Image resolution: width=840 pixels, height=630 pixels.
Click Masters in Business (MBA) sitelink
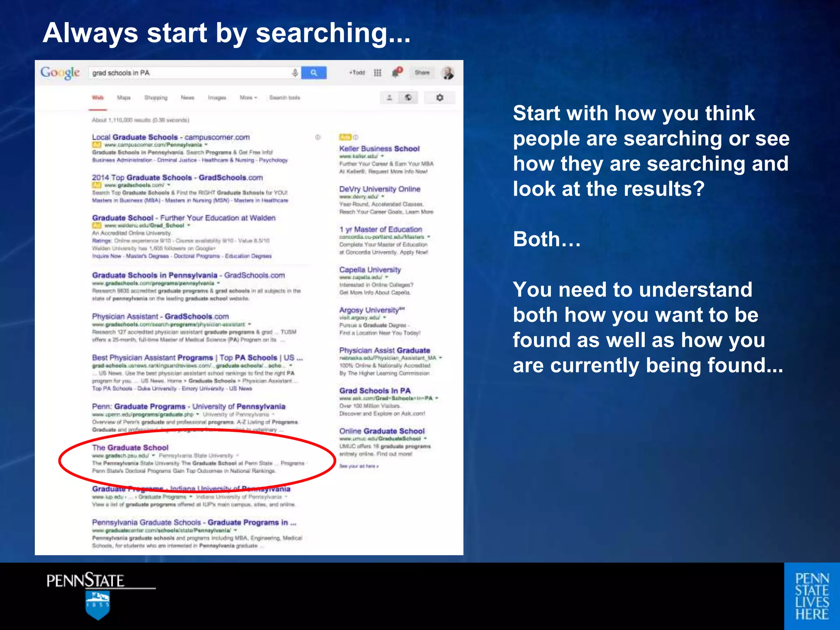(126, 201)
